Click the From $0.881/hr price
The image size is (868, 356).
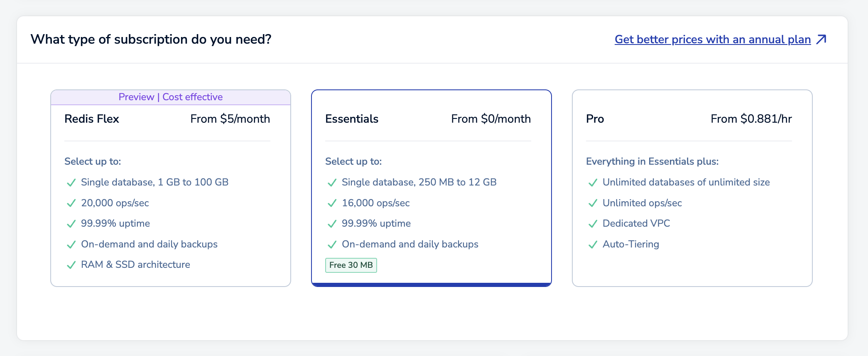click(751, 119)
